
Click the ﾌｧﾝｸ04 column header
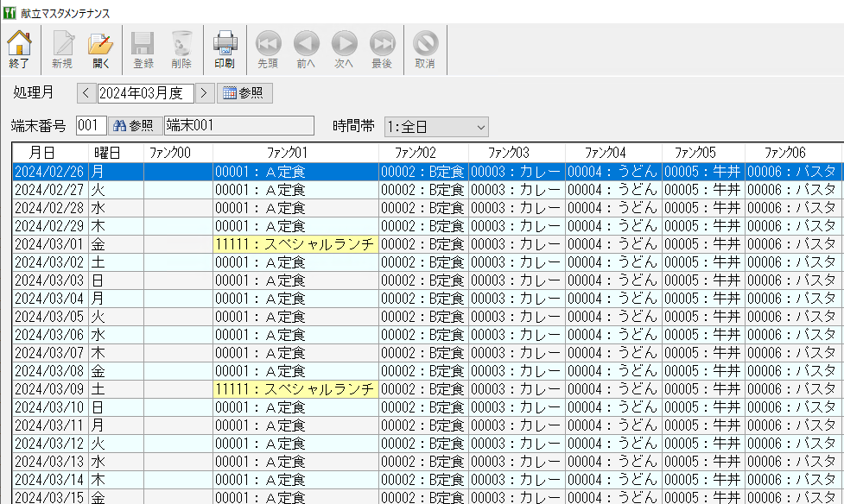[613, 153]
